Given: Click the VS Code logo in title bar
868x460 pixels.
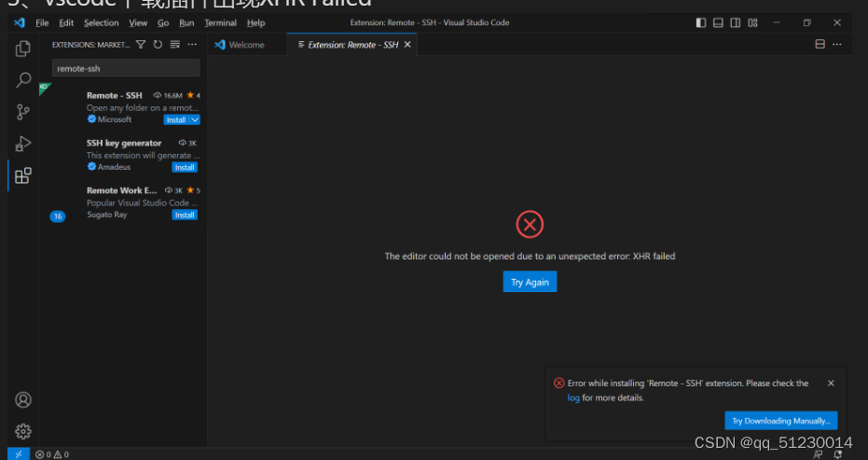Looking at the screenshot, I should (x=20, y=22).
